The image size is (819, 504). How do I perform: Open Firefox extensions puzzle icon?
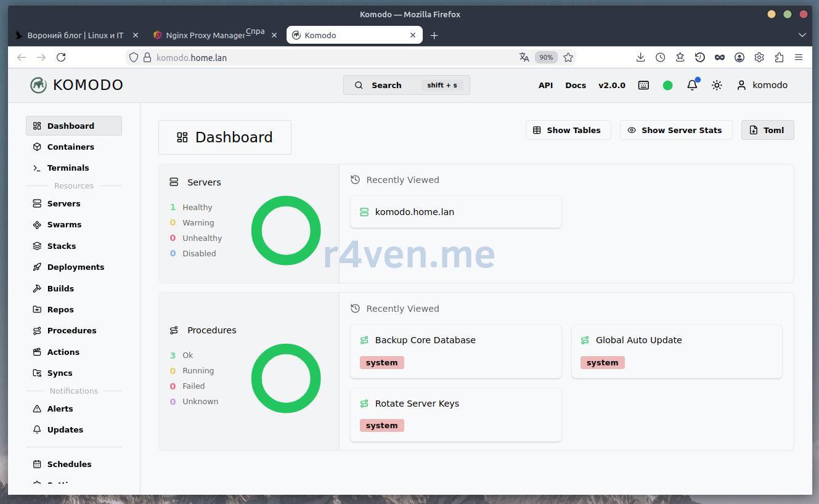pos(779,57)
